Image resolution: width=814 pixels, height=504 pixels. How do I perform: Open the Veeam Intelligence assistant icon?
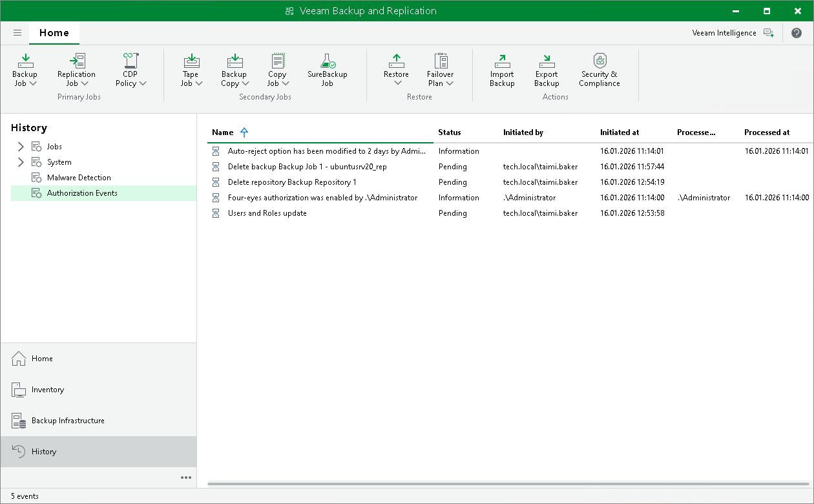coord(768,33)
